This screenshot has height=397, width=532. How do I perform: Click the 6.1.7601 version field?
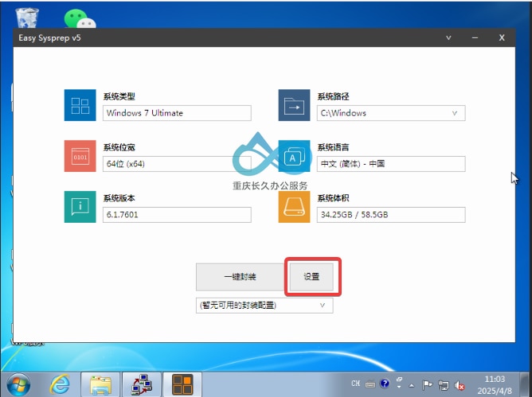[177, 215]
